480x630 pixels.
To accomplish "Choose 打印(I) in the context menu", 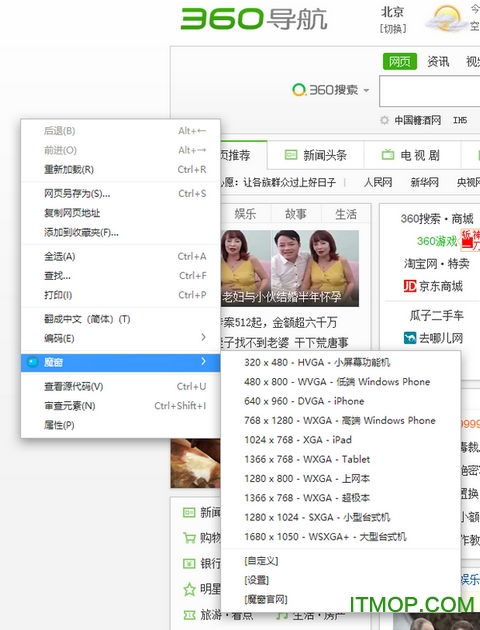I will pyautogui.click(x=120, y=295).
